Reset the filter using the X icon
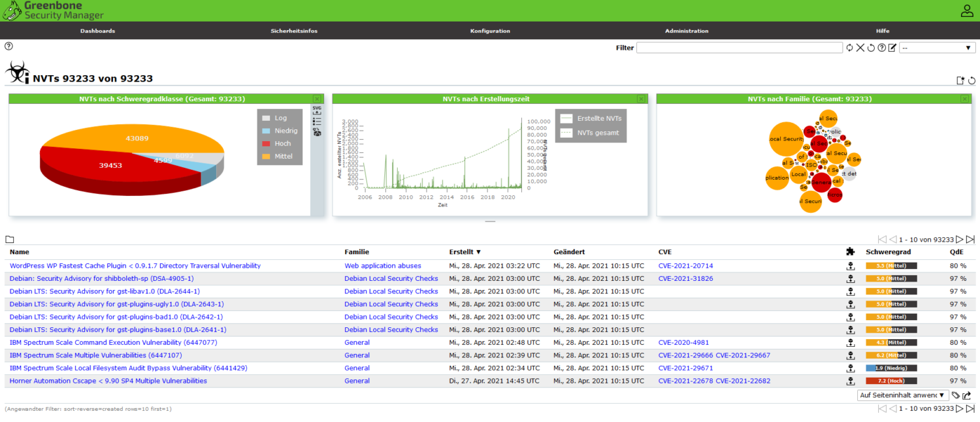Screen dimensions: 980x422 click(x=860, y=47)
